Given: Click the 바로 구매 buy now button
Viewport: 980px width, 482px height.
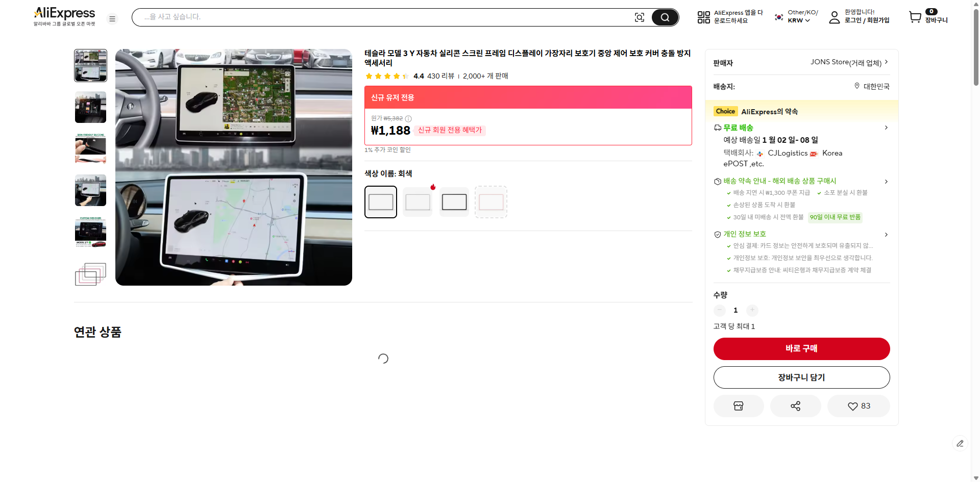Looking at the screenshot, I should coord(801,348).
